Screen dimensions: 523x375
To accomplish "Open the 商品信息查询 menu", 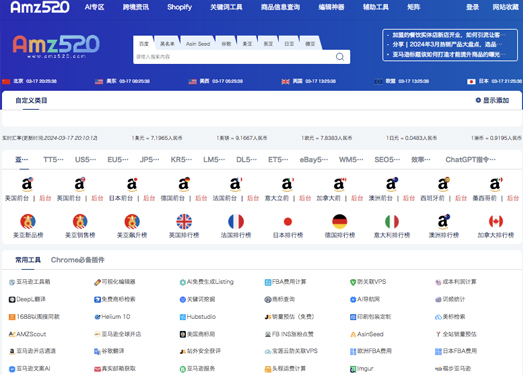I will pos(280,7).
